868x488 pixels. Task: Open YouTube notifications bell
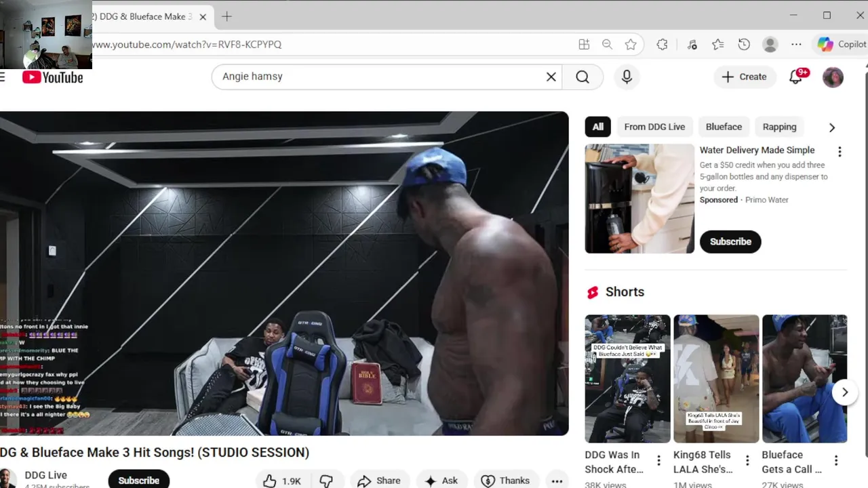(796, 77)
